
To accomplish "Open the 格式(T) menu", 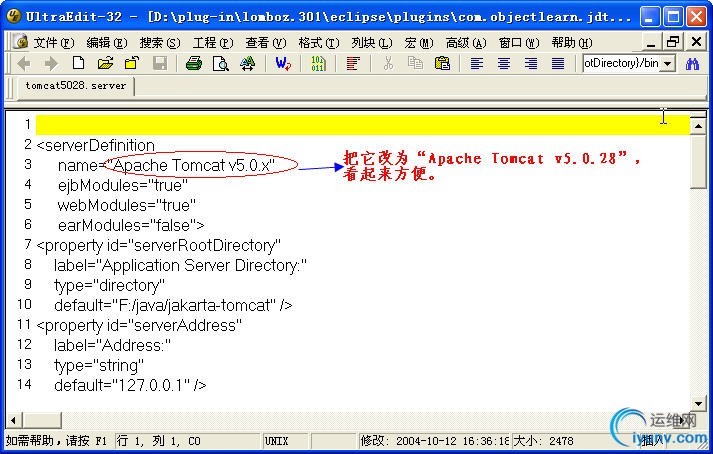I will [x=319, y=43].
